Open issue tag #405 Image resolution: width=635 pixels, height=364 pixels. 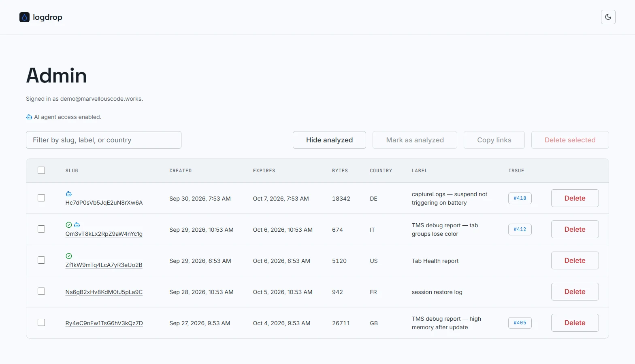click(x=520, y=323)
